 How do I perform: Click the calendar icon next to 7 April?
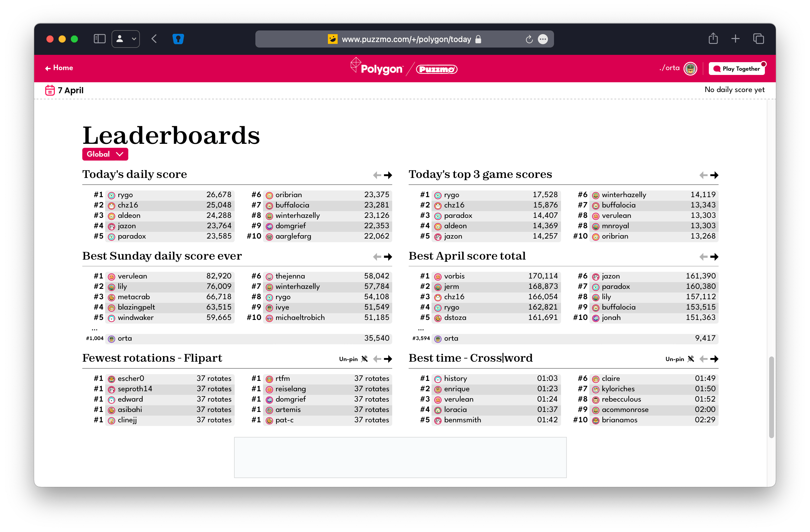click(50, 90)
